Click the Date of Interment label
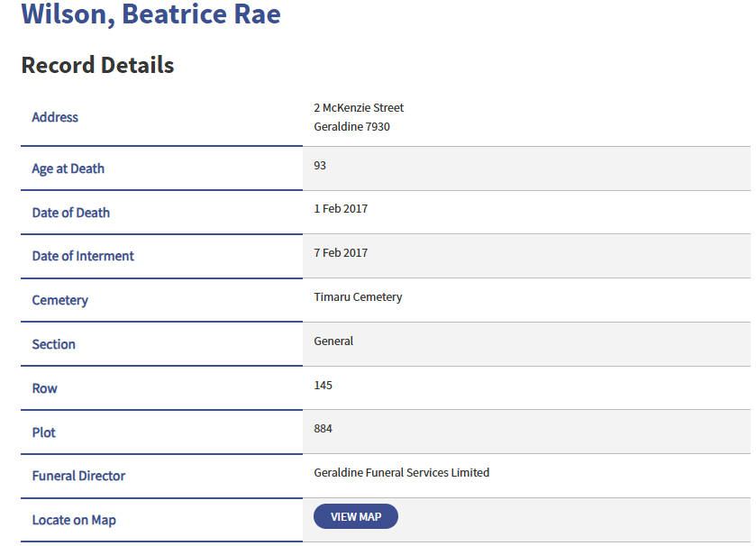Viewport: 756px width, 546px height. (83, 256)
